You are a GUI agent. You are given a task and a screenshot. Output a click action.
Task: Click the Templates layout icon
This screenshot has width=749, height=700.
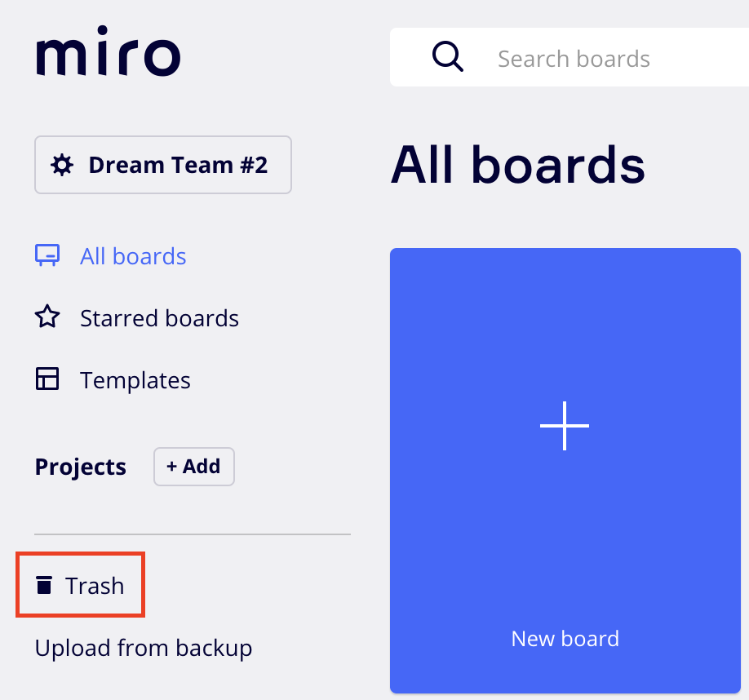[47, 379]
